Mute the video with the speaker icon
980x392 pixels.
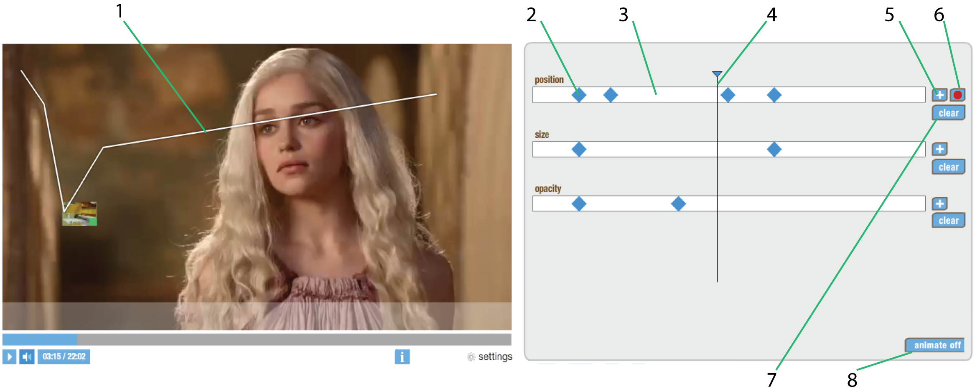(27, 356)
